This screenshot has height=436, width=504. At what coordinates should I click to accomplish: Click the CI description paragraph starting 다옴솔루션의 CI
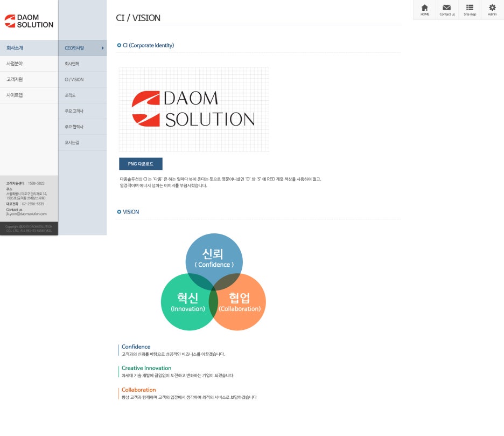tap(221, 182)
